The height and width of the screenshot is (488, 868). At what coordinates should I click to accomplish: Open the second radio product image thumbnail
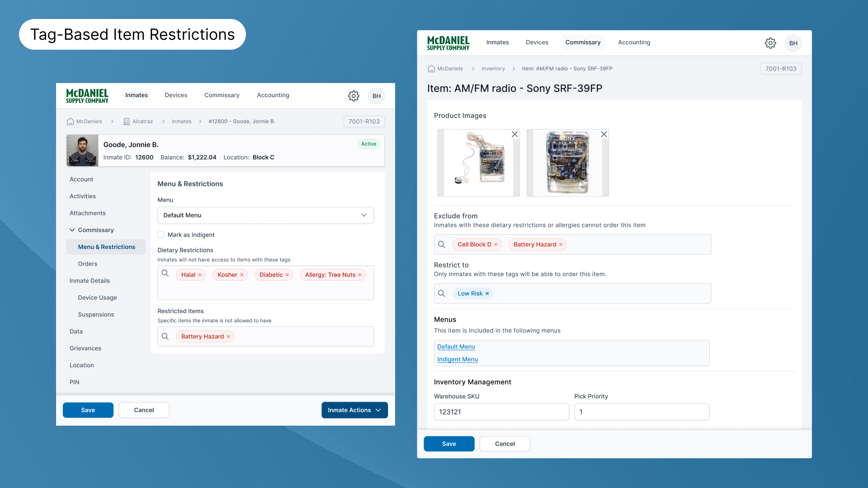tap(568, 163)
